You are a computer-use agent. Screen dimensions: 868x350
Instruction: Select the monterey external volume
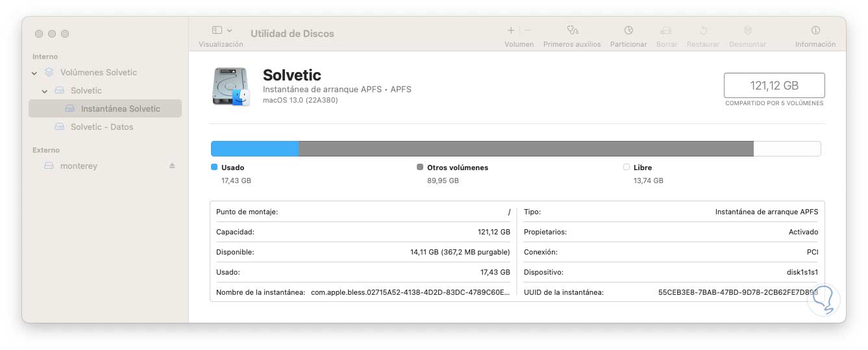point(79,166)
